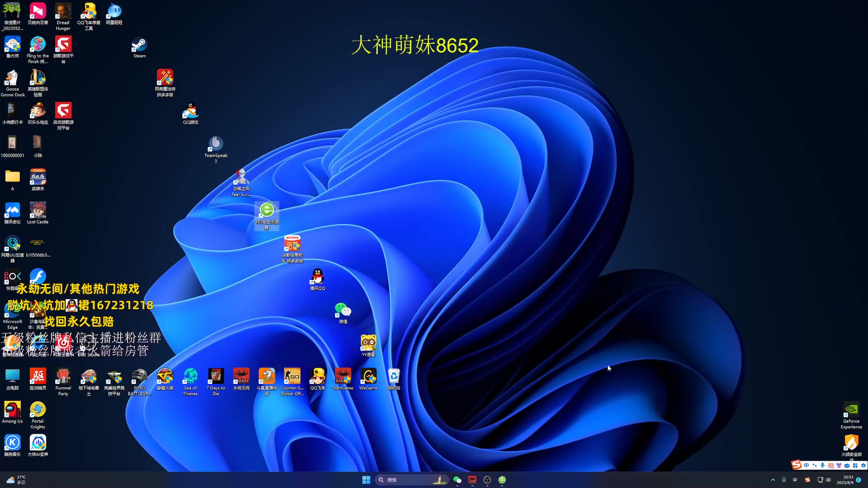
Task: Toggle the speaker icon in the tray
Action: click(828, 480)
